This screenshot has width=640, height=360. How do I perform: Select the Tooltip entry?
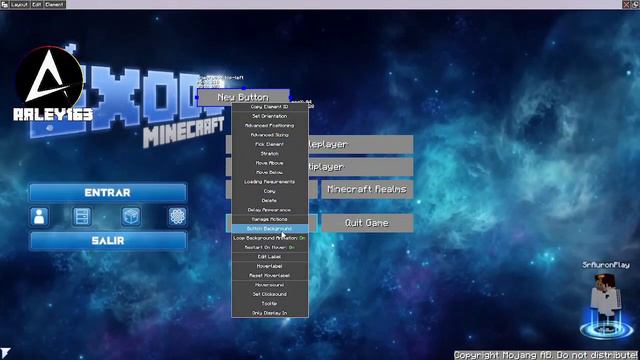click(270, 304)
